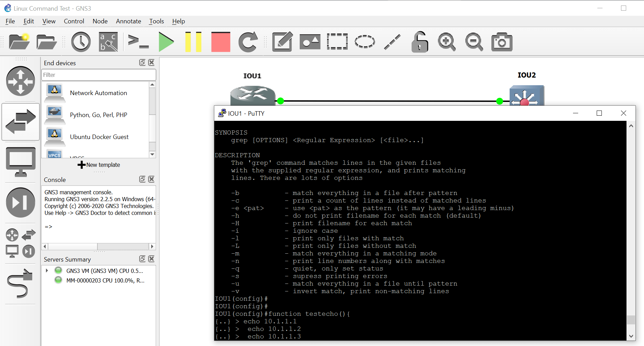This screenshot has width=644, height=346.
Task: Open the Tools menu
Action: [157, 21]
